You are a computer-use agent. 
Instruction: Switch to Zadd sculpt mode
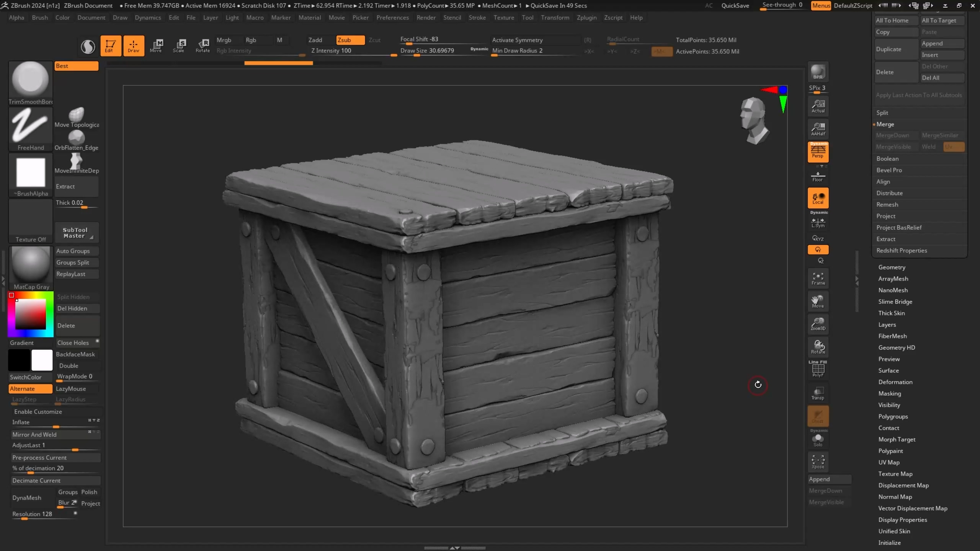pyautogui.click(x=315, y=40)
